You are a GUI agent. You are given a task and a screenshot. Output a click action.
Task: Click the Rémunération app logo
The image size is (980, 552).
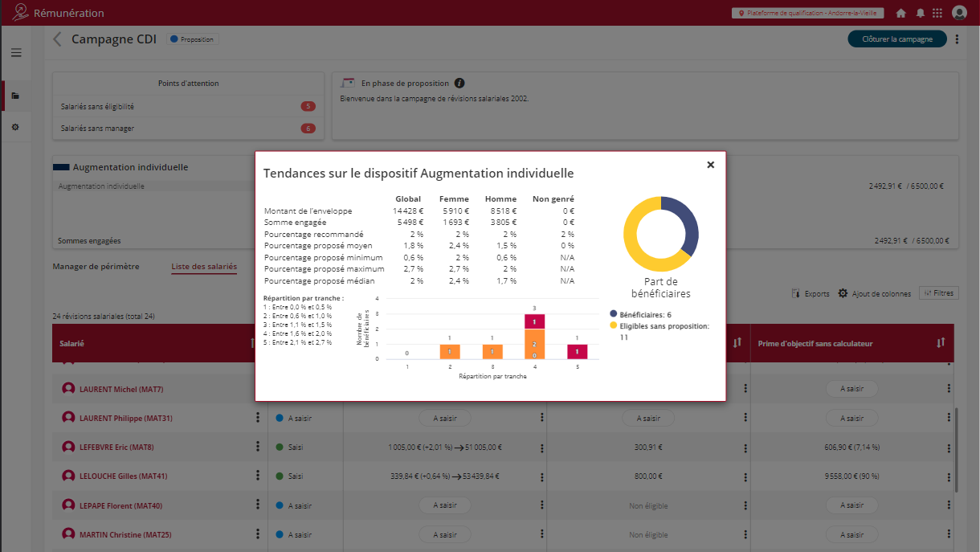19,13
